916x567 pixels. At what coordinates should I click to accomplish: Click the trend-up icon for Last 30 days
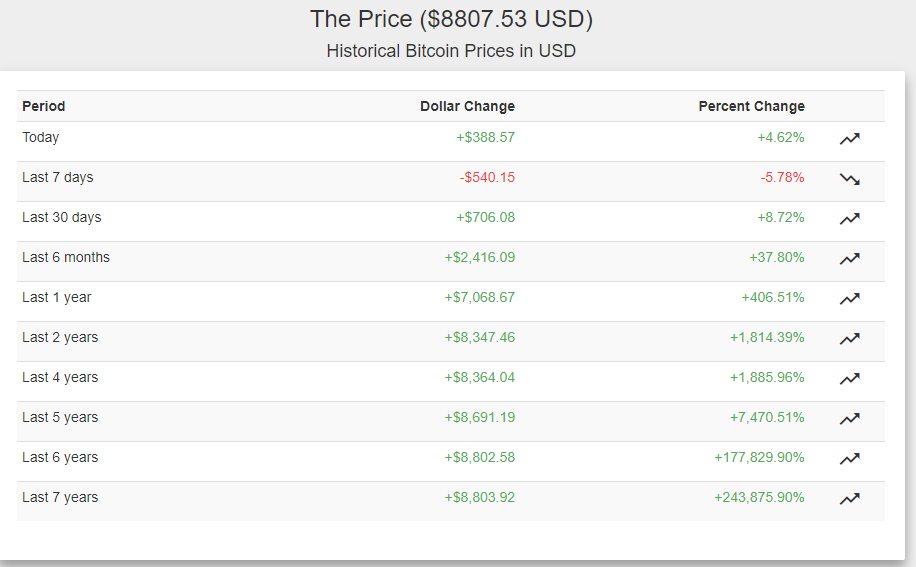pyautogui.click(x=849, y=219)
